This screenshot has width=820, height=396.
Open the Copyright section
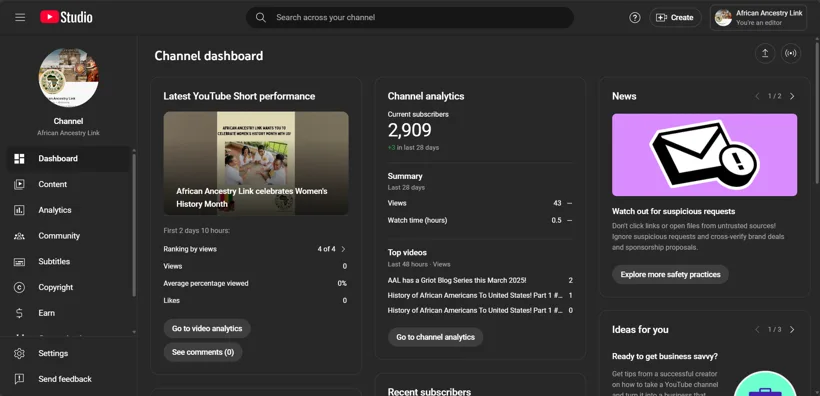[x=68, y=287]
